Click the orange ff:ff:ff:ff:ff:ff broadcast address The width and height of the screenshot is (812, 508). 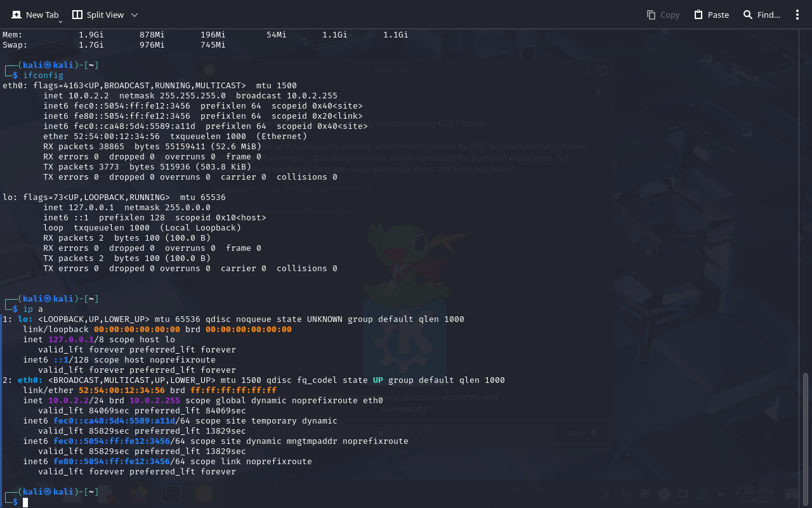233,391
